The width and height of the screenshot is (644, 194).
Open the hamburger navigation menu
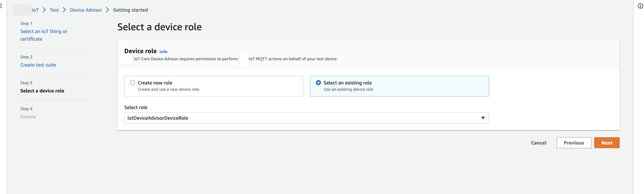point(1,6)
